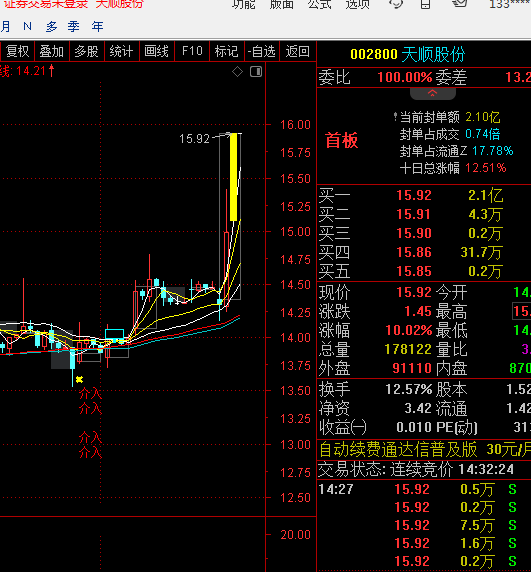This screenshot has height=572, width=531.
Task: Toggle the side panel icon beside the diamond
Action: tap(256, 72)
